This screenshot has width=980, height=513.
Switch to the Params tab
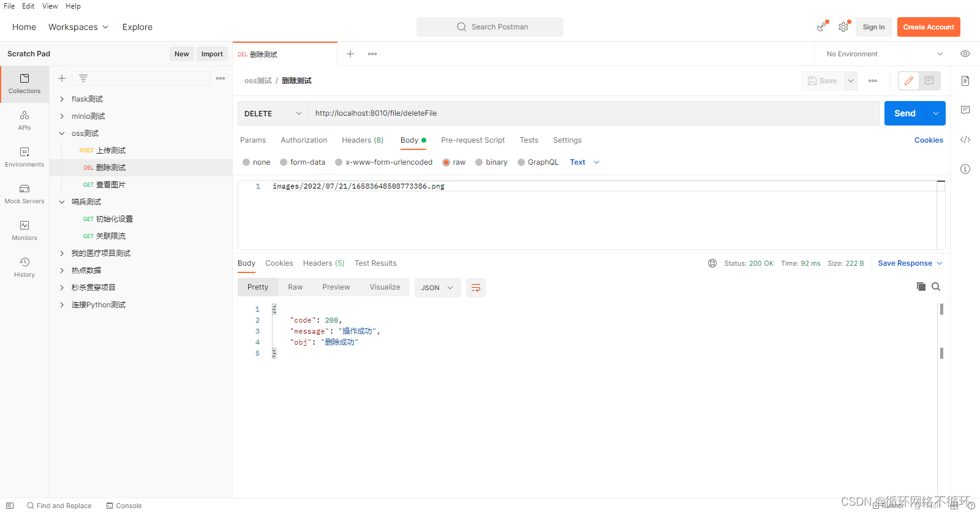(x=253, y=140)
